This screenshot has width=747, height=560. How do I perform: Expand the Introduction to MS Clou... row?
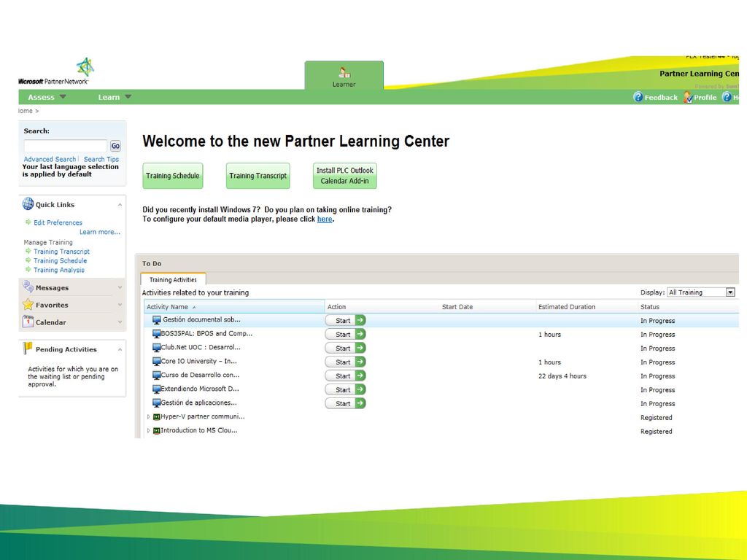(x=148, y=430)
